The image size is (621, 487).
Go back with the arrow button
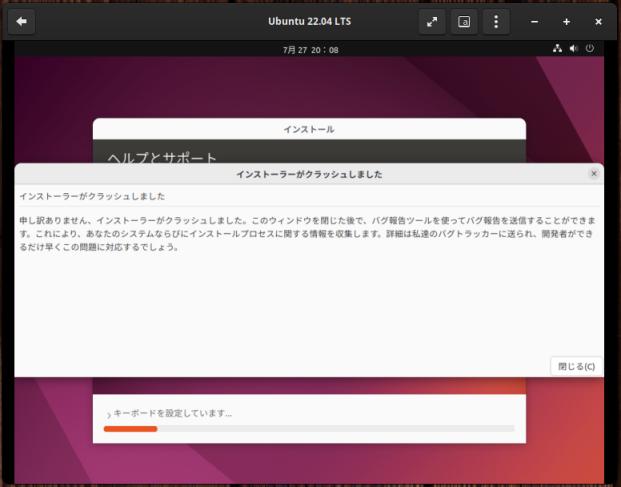point(21,21)
